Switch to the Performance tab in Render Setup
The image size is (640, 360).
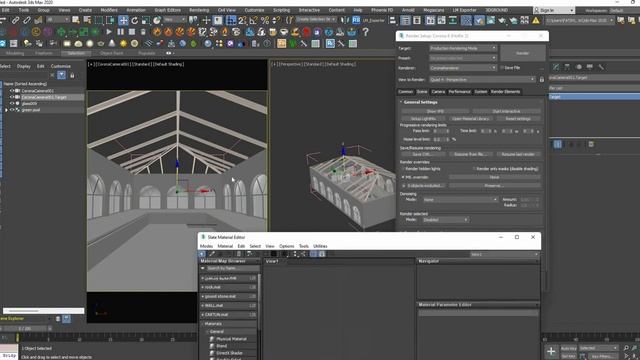[x=460, y=91]
